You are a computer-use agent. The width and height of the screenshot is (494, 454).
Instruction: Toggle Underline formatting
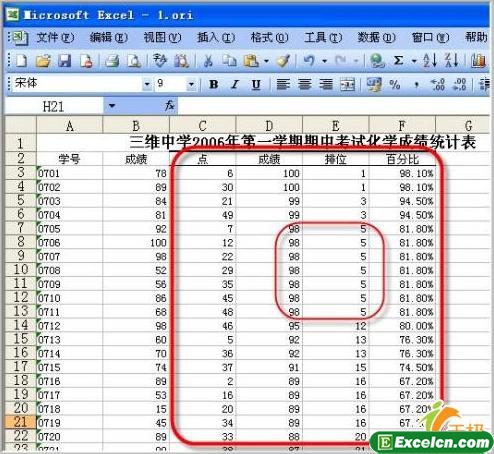256,84
